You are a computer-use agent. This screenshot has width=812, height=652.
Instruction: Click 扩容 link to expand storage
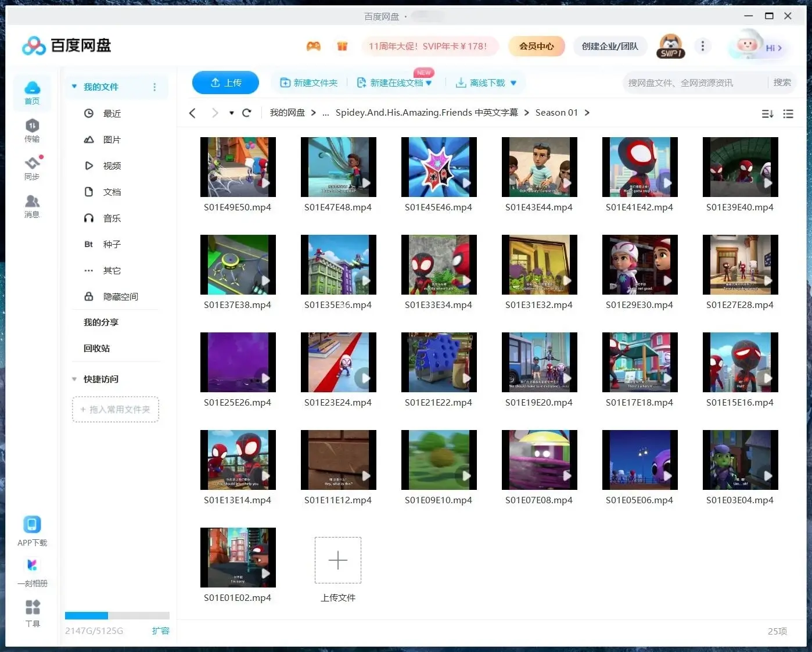tap(160, 630)
